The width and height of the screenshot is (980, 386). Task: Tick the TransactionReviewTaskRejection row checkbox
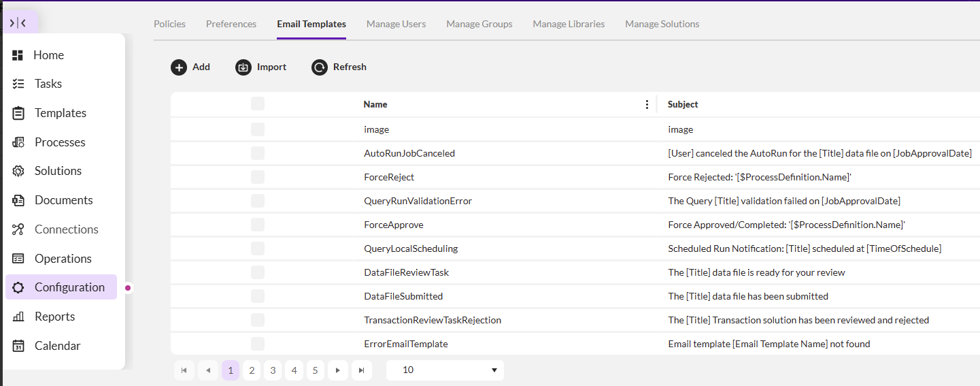[258, 320]
